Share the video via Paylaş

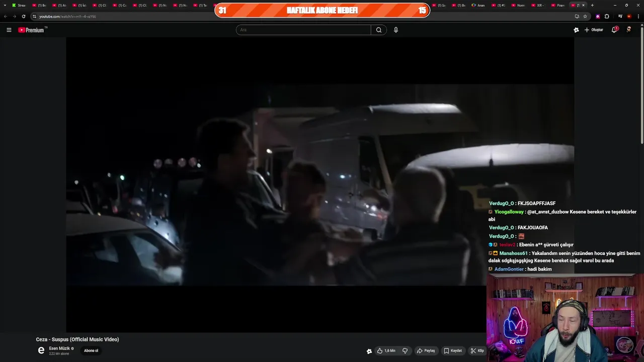[x=426, y=351]
